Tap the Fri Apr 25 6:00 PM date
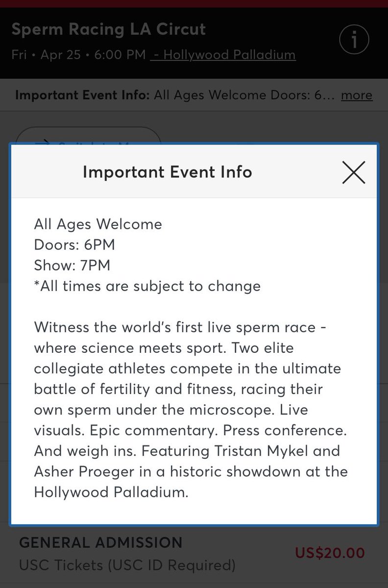The image size is (388, 588). coord(78,54)
